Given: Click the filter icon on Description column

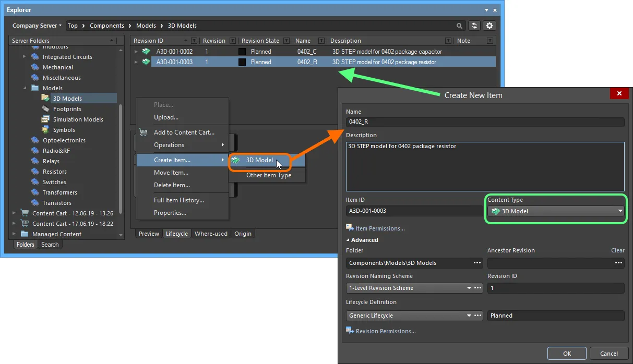Looking at the screenshot, I should pos(448,41).
